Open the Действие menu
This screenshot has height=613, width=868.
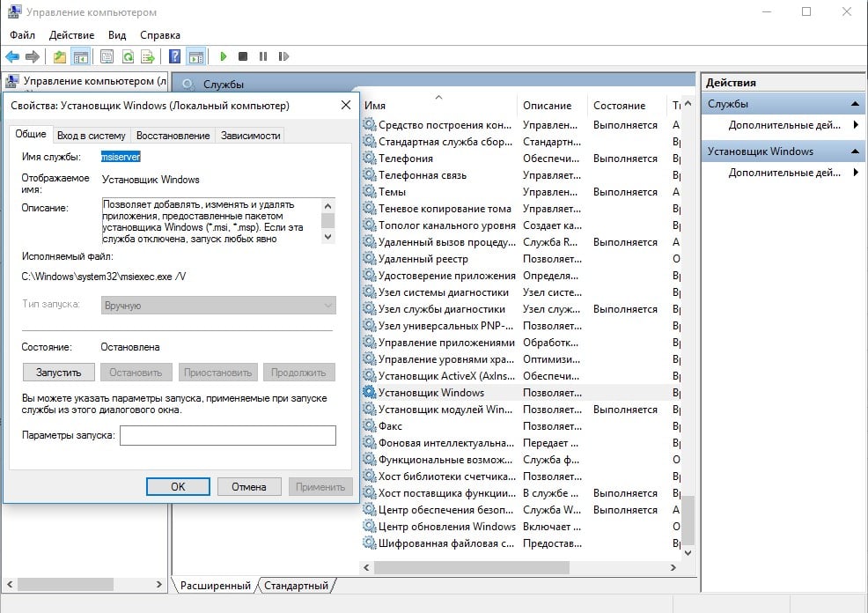click(x=71, y=35)
